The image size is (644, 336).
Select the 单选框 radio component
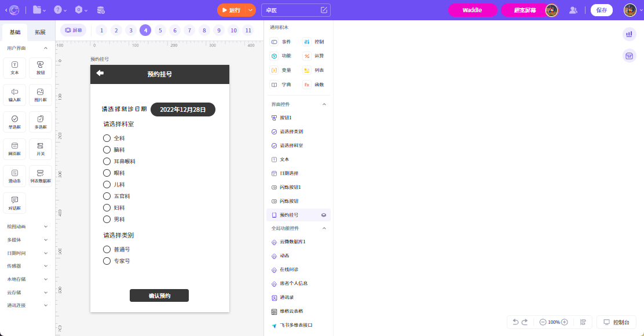[x=14, y=122]
